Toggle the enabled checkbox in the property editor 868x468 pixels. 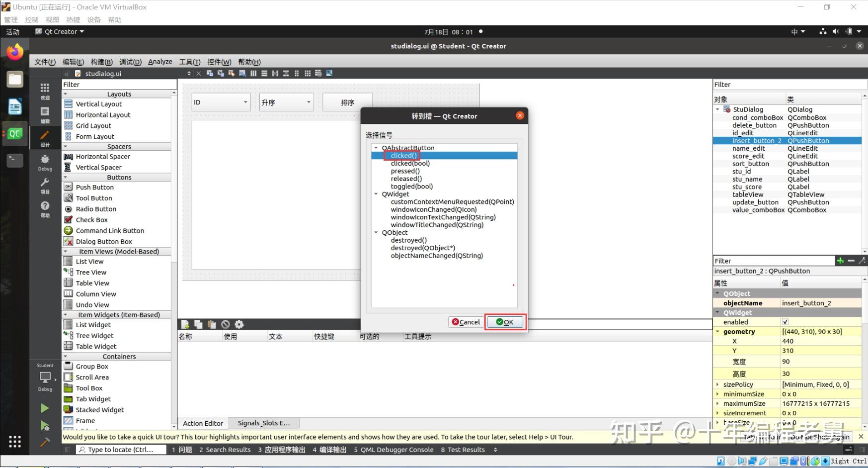[x=785, y=322]
